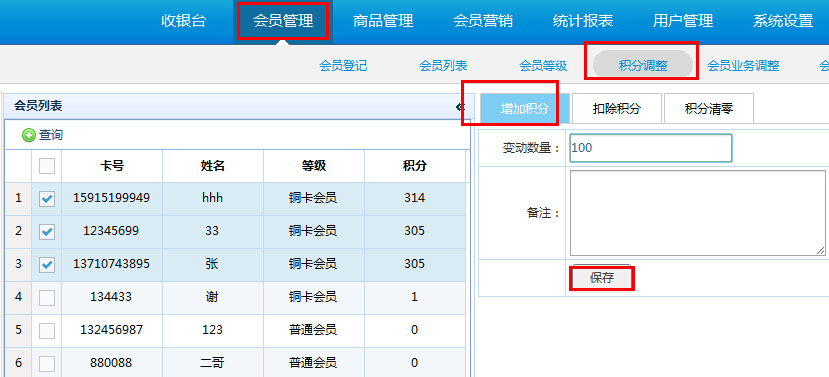Select card number 132456987 cell

pos(112,330)
